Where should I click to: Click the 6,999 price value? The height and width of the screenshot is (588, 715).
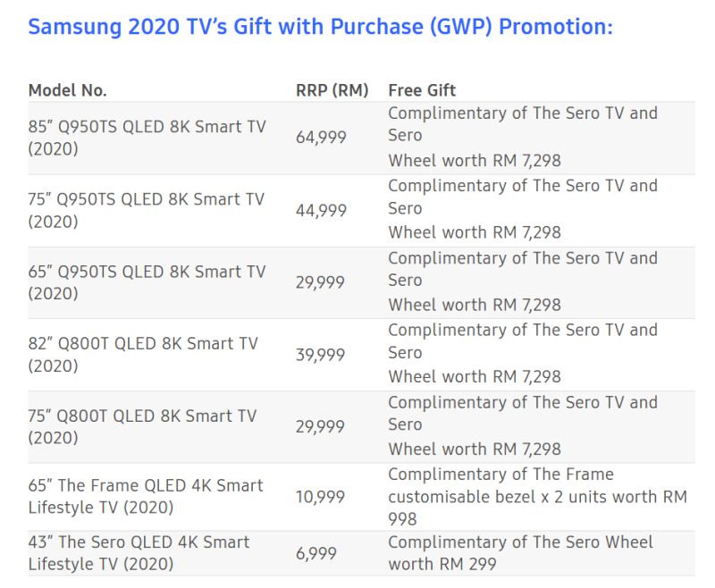click(316, 553)
